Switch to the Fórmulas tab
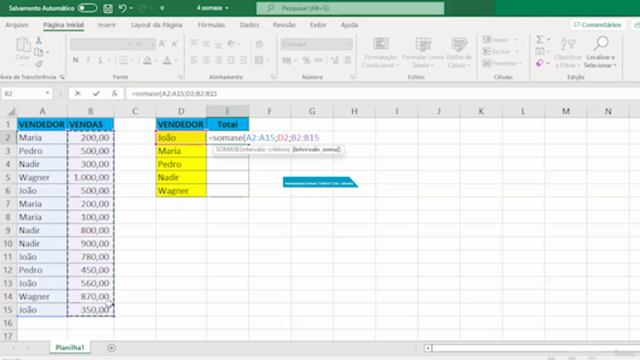This screenshot has width=640, height=360. click(x=211, y=25)
